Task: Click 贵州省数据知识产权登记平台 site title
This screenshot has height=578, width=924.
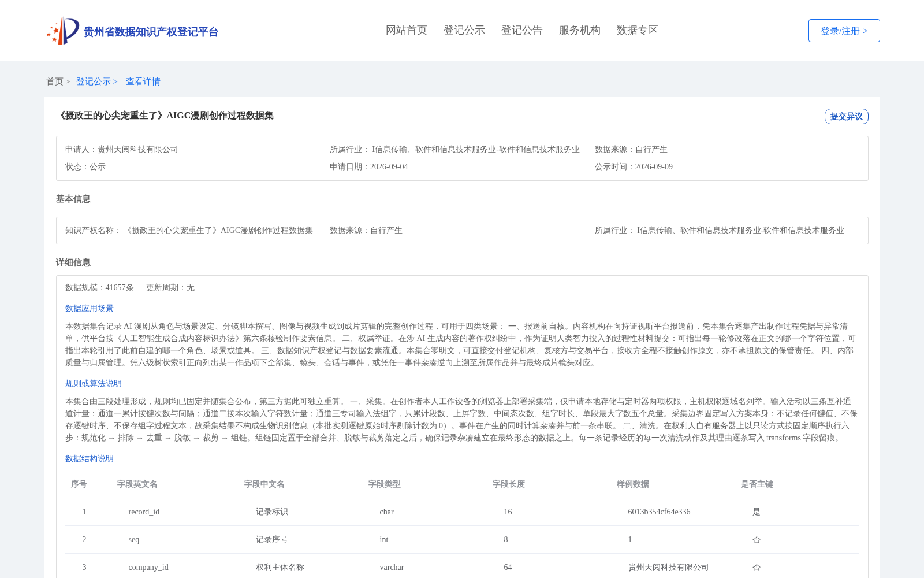Action: [x=151, y=32]
